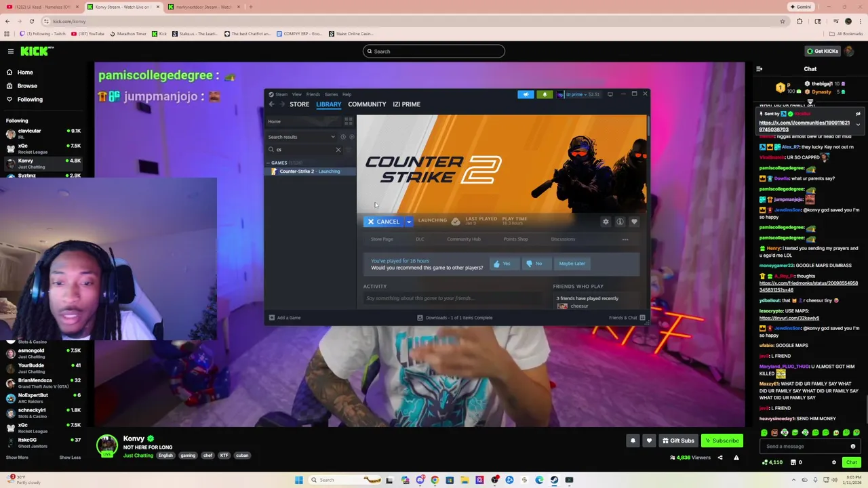
Task: Favorite Counter-Strike 2 with heart icon
Action: click(634, 222)
